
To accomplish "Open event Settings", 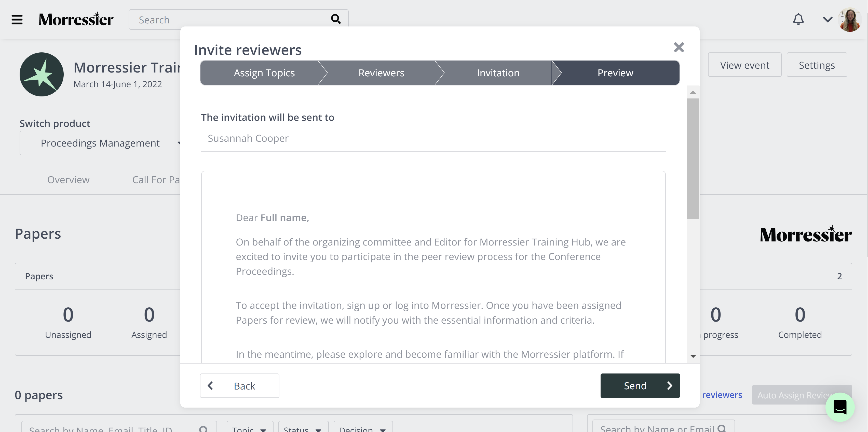I will [x=817, y=65].
